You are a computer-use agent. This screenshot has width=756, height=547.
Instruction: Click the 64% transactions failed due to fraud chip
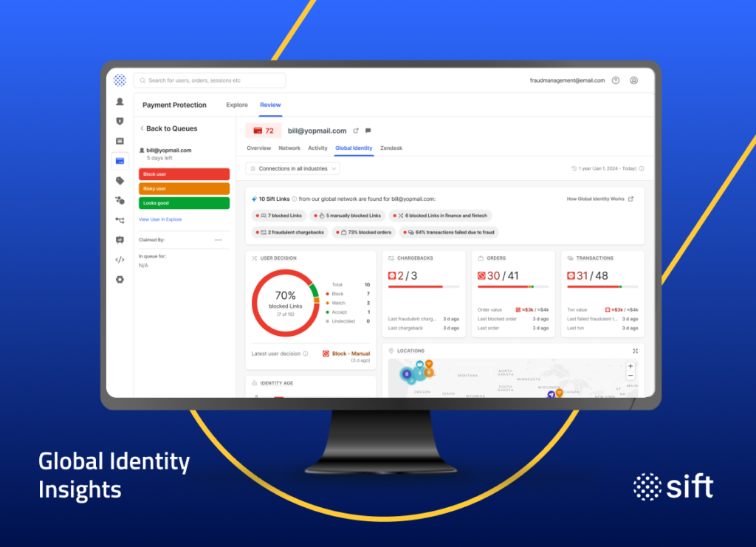click(x=449, y=233)
